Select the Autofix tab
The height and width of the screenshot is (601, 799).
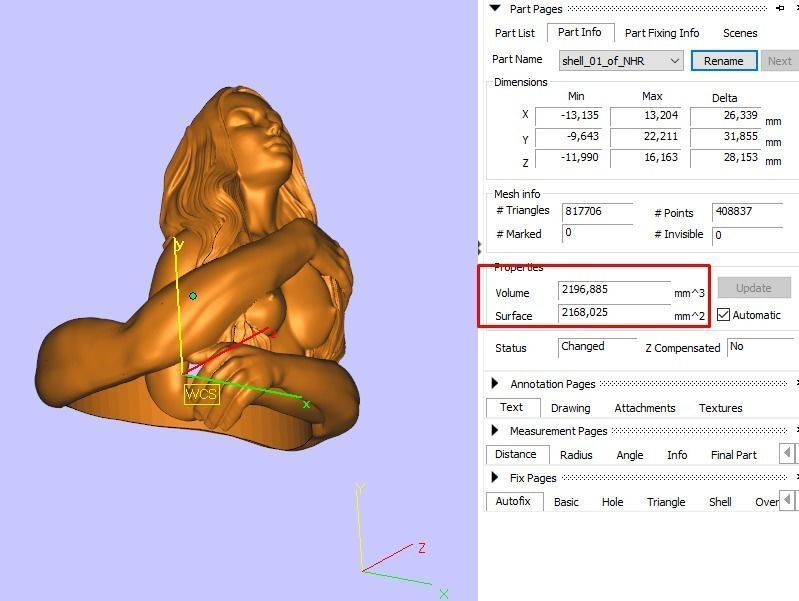(x=513, y=501)
